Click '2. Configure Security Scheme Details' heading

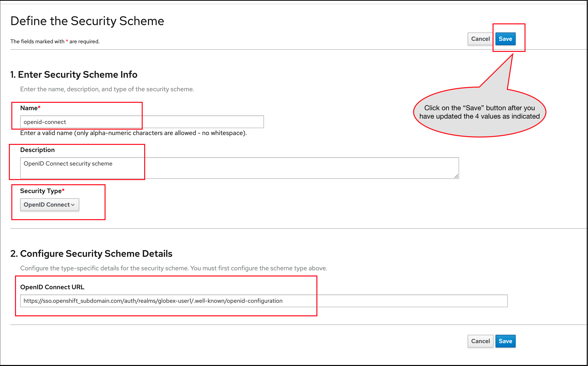point(91,254)
